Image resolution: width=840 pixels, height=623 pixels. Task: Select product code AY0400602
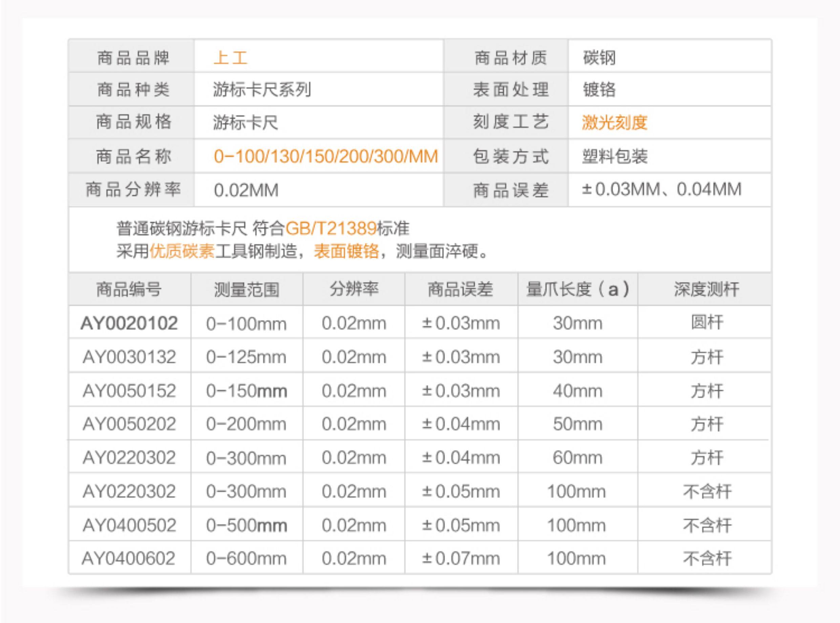click(128, 559)
